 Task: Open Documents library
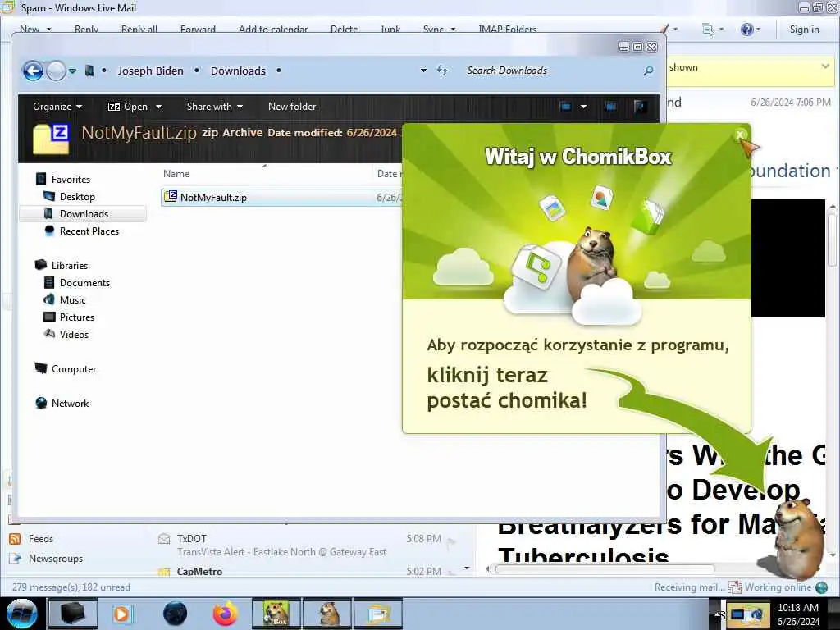point(84,283)
